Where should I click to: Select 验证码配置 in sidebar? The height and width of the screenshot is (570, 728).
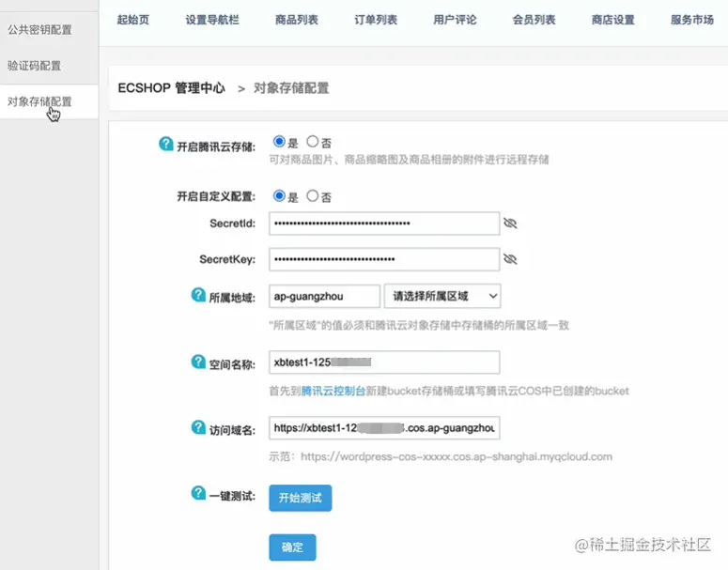(49, 66)
